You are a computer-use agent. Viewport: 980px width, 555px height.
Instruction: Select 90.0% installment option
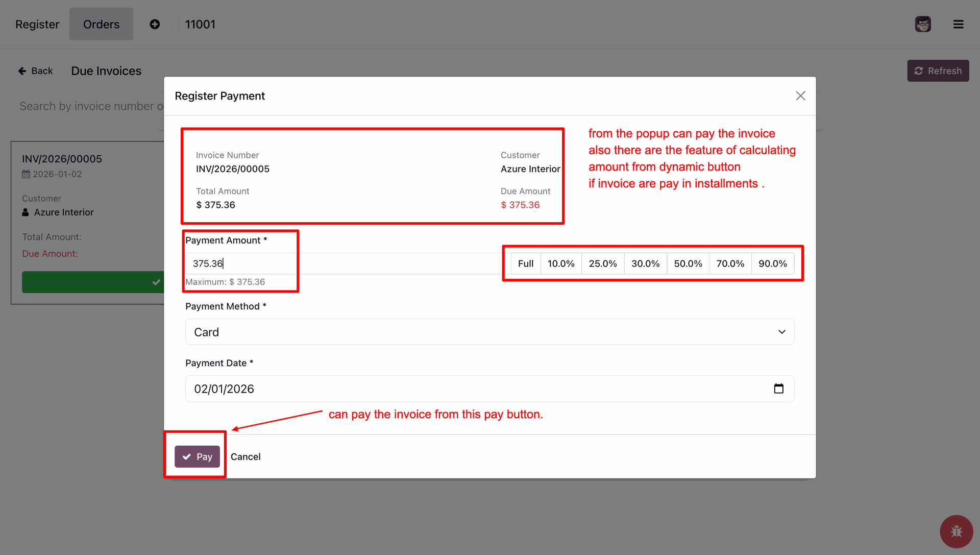(772, 264)
